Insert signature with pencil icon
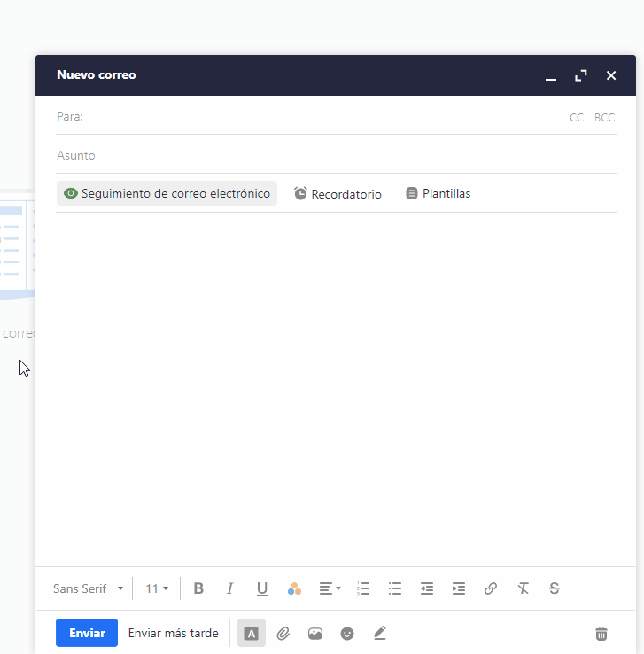The image size is (644, 654). 380,633
